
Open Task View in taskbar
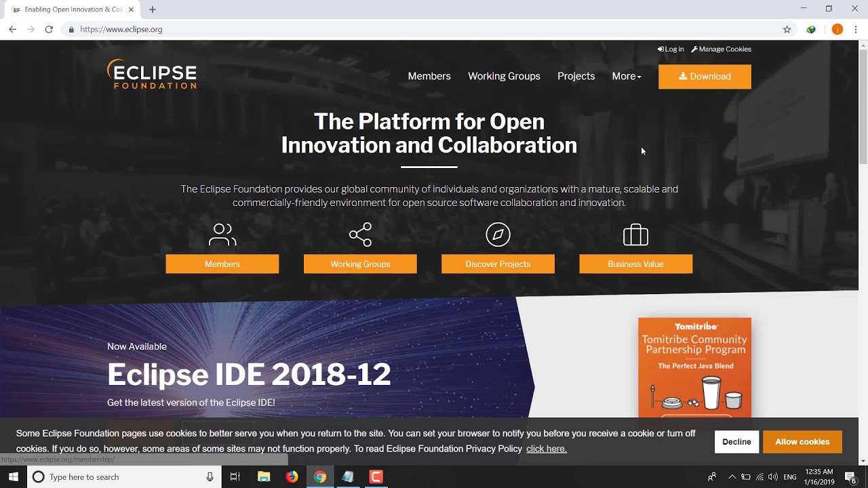(x=235, y=476)
